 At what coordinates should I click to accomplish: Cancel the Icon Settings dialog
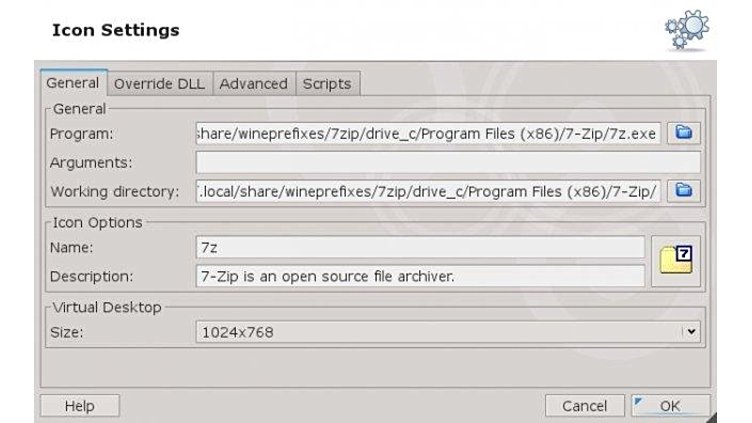584,406
